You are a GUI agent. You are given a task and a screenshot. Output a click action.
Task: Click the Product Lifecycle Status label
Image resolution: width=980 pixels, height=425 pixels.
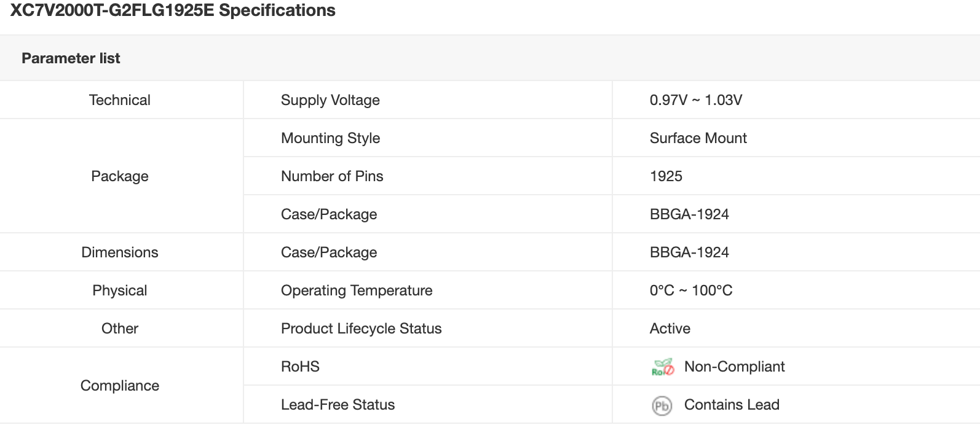[361, 329]
